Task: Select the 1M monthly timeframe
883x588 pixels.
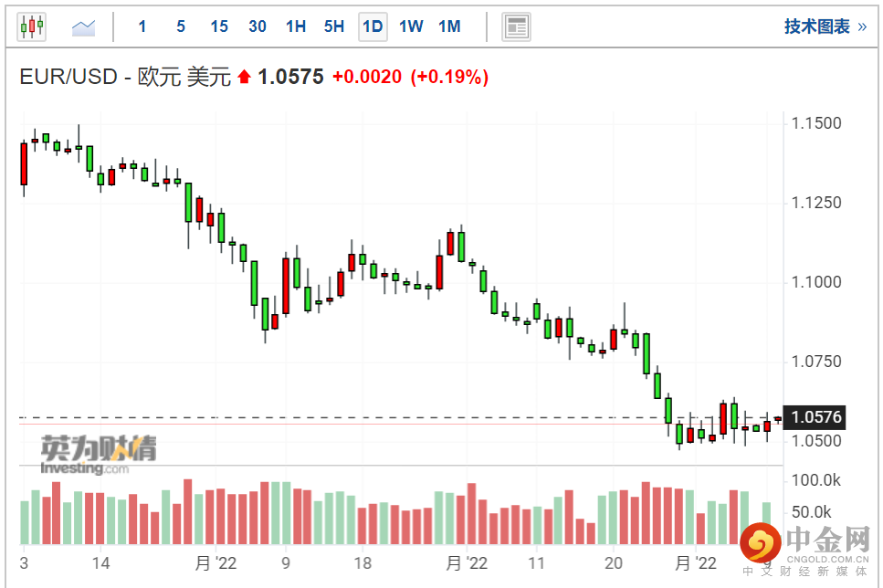Action: point(449,26)
